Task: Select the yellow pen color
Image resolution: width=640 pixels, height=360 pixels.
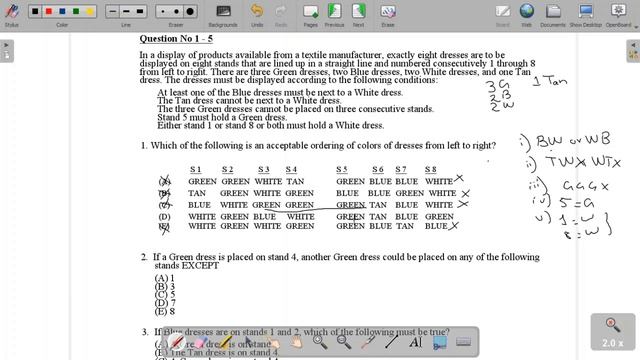Action: [90, 11]
